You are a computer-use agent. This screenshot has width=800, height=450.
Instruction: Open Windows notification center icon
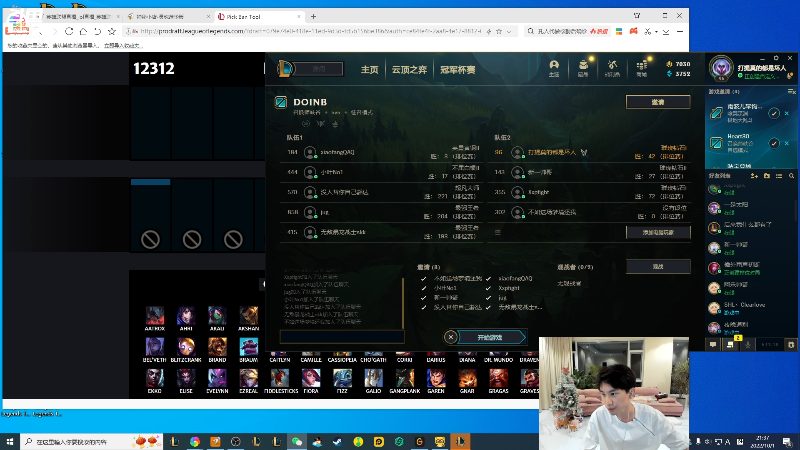tap(788, 441)
